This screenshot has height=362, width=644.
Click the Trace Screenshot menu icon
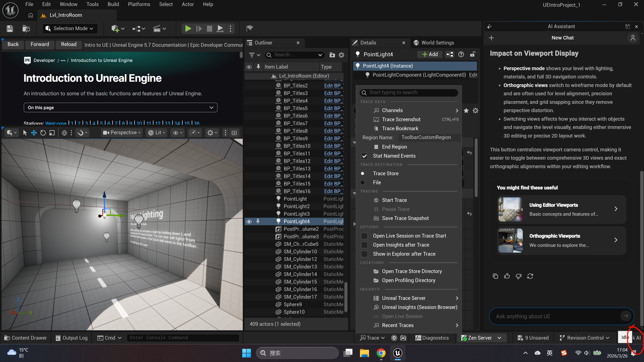(376, 119)
